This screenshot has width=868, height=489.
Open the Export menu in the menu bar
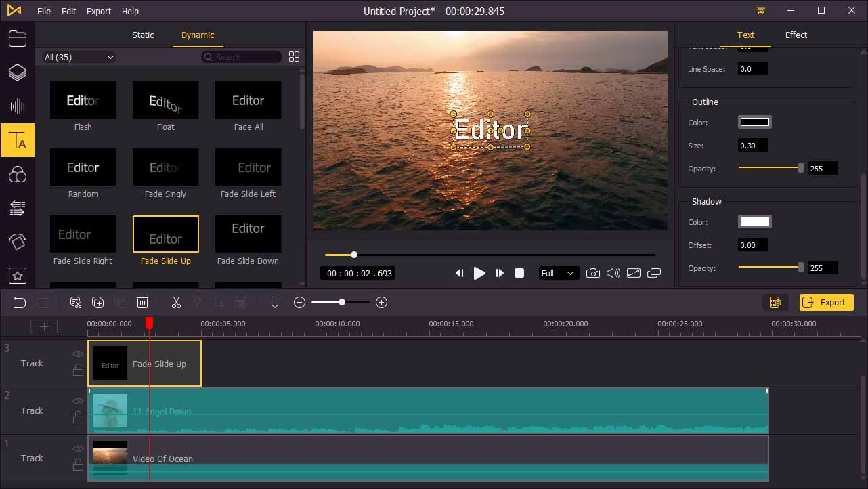[98, 11]
